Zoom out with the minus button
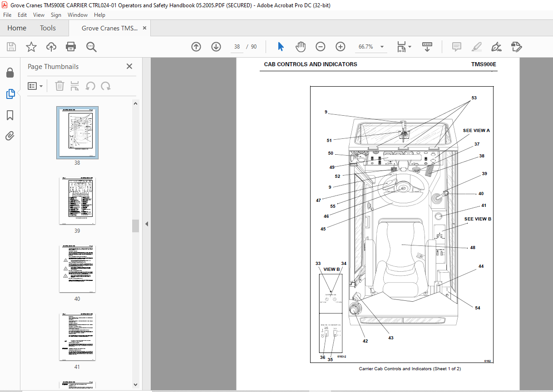553x392 pixels. point(321,47)
